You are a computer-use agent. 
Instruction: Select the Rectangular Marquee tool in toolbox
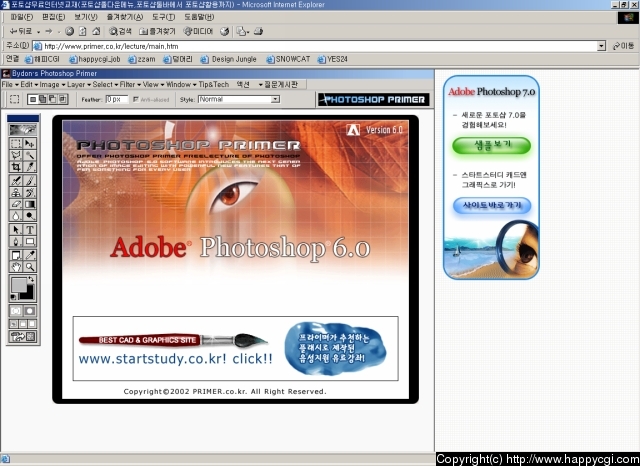[x=16, y=143]
